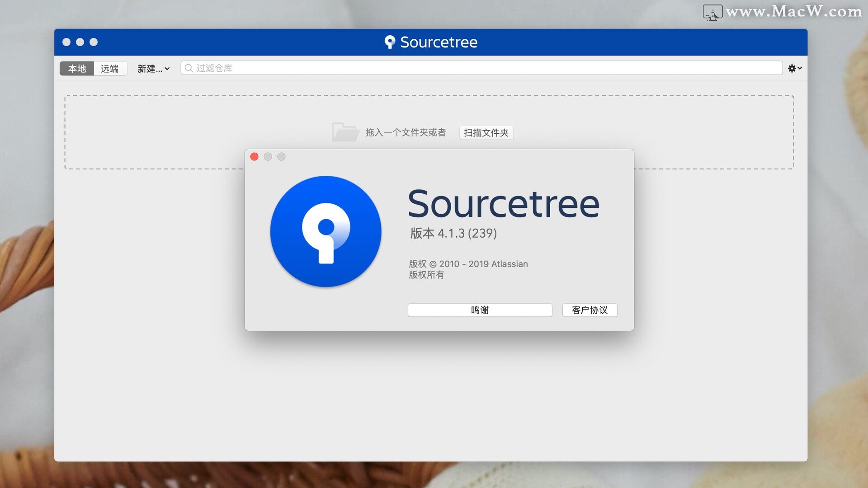Viewport: 868px width, 488px height.
Task: Click the 版权所有 text
Action: coord(426,275)
